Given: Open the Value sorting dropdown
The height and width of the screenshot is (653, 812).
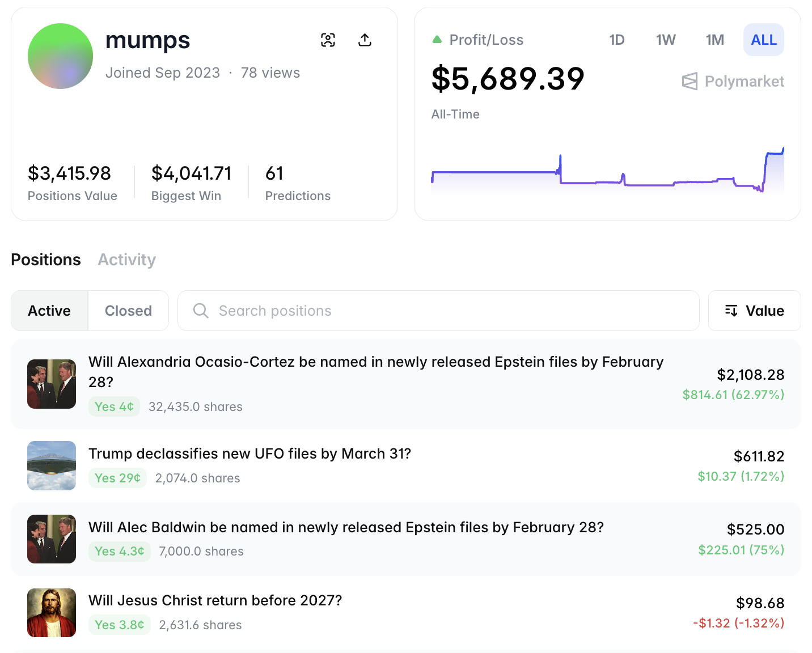Looking at the screenshot, I should (x=754, y=311).
